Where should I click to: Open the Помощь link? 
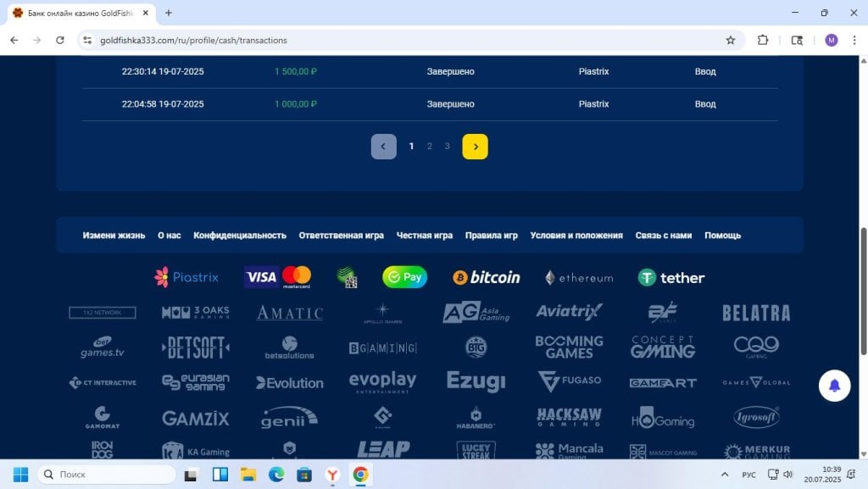pyautogui.click(x=722, y=235)
